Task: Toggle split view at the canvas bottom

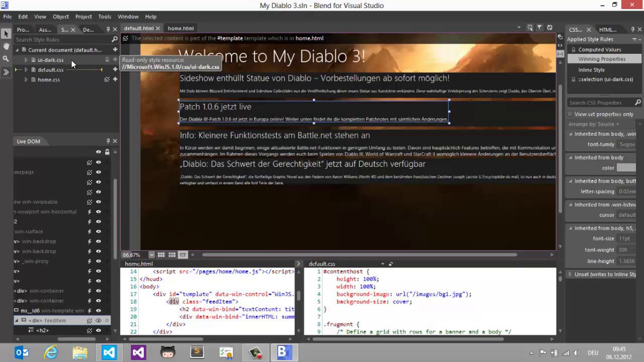Action: click(x=183, y=255)
